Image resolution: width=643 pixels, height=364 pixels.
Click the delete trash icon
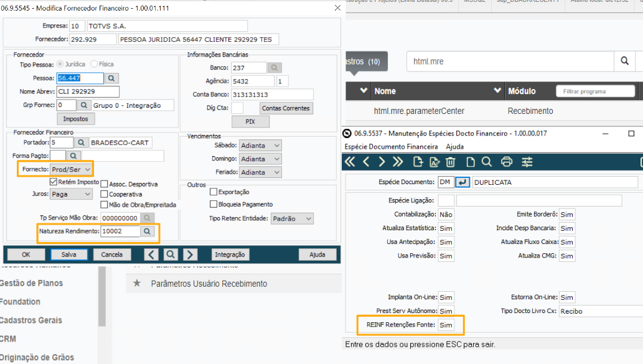click(450, 162)
